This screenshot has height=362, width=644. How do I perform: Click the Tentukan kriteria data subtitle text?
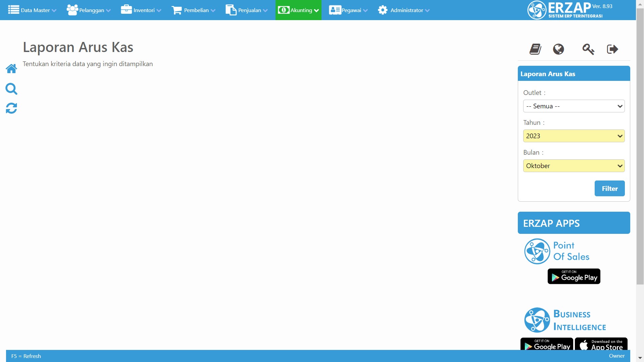[88, 64]
